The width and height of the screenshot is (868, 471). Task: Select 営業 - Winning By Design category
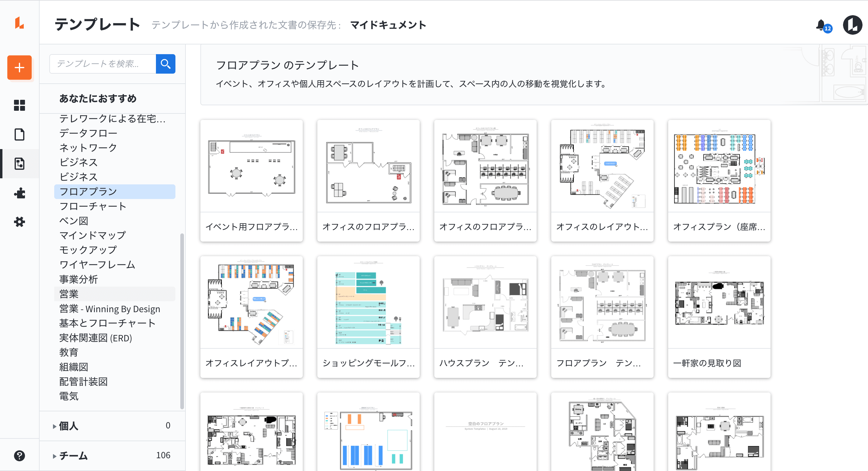pos(110,309)
